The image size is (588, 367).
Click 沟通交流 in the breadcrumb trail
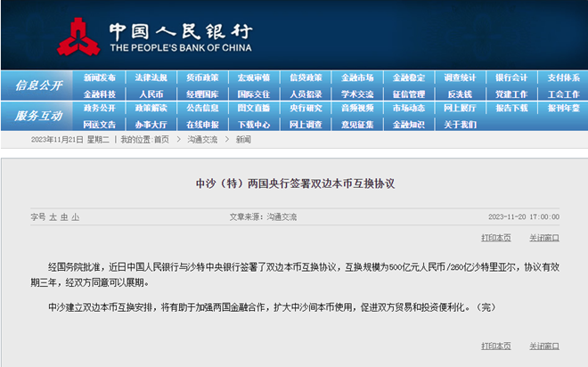(203, 140)
